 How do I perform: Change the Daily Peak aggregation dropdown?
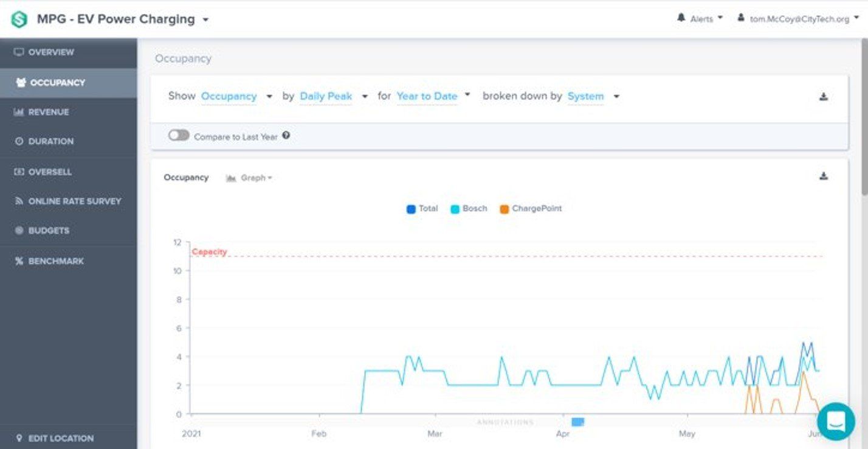(x=334, y=96)
